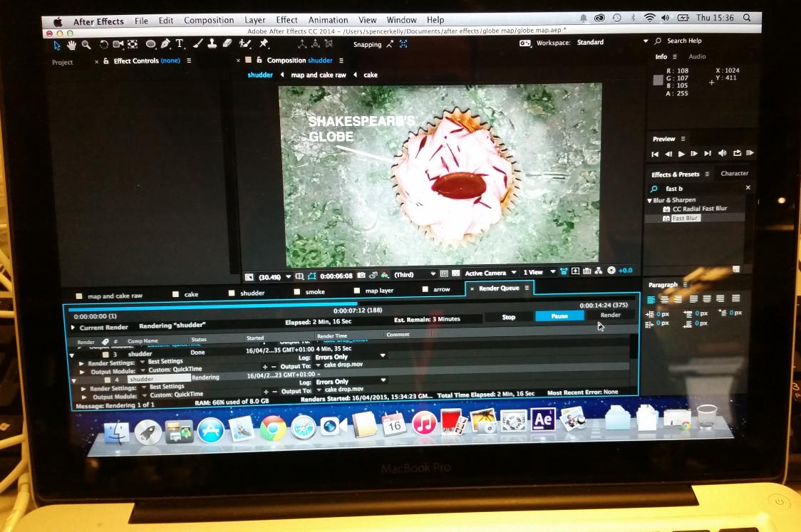Click the blue render progress bar
Viewport: 801px width, 532px height.
pos(212,308)
